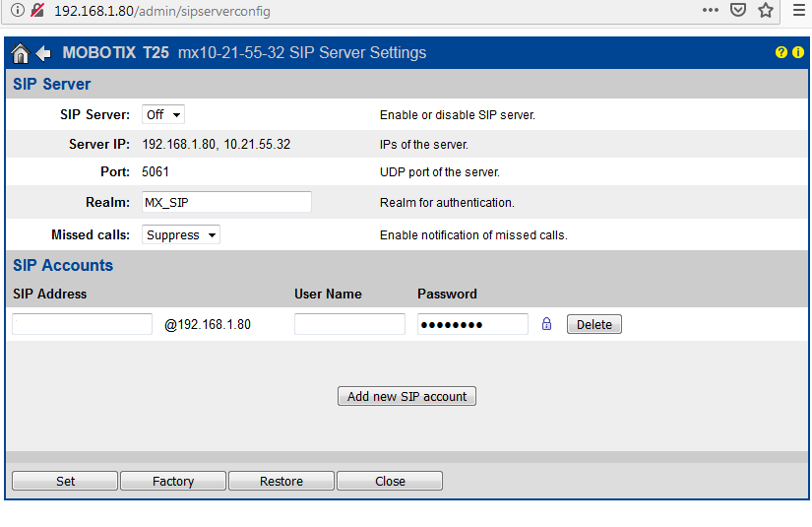Image resolution: width=812 pixels, height=527 pixels.
Task: Bookmark this page with the star icon
Action: [765, 11]
